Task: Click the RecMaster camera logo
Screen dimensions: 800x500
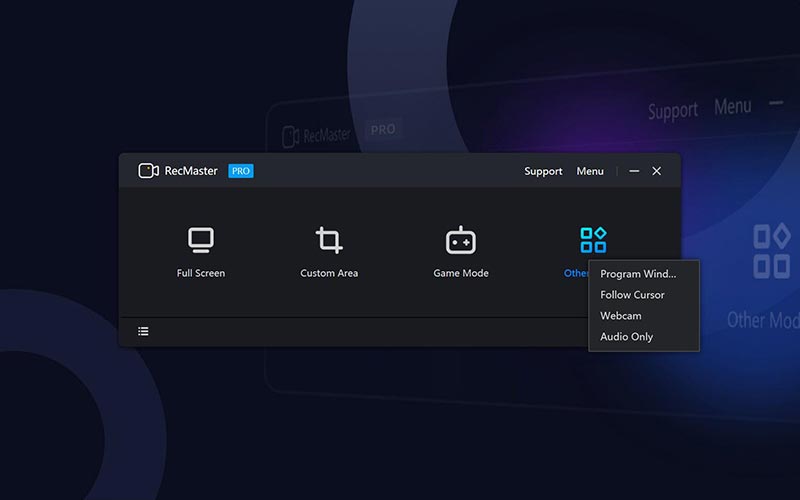Action: click(148, 171)
